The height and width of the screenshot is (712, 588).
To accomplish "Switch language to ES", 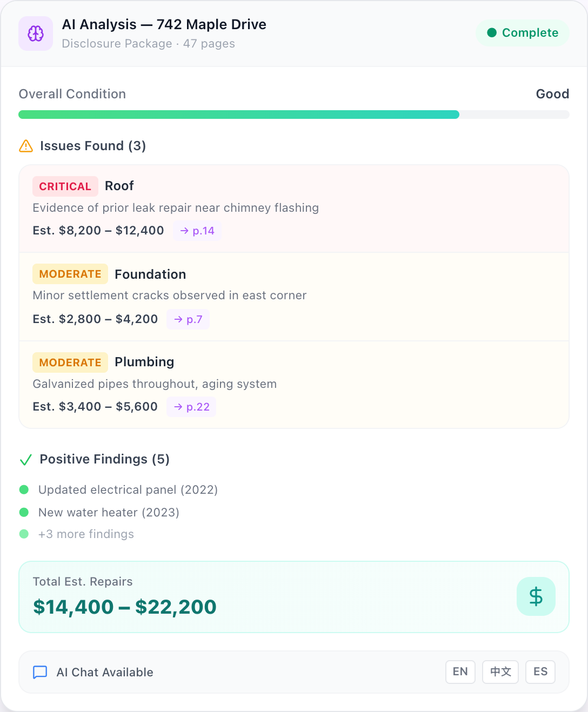I will [540, 672].
